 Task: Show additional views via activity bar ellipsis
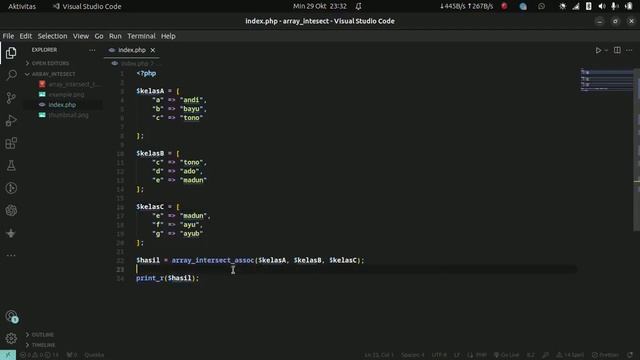[x=11, y=255]
